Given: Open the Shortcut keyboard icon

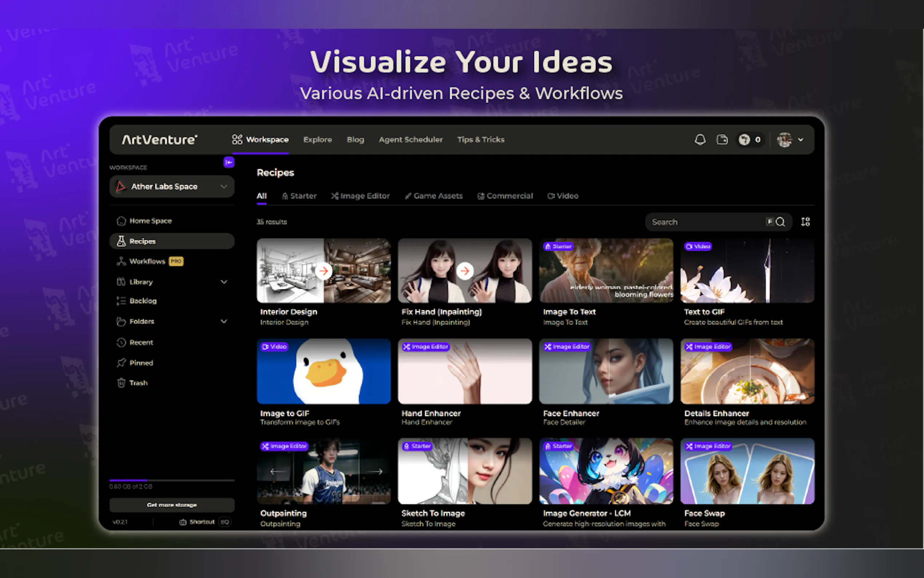Looking at the screenshot, I should coord(183,522).
